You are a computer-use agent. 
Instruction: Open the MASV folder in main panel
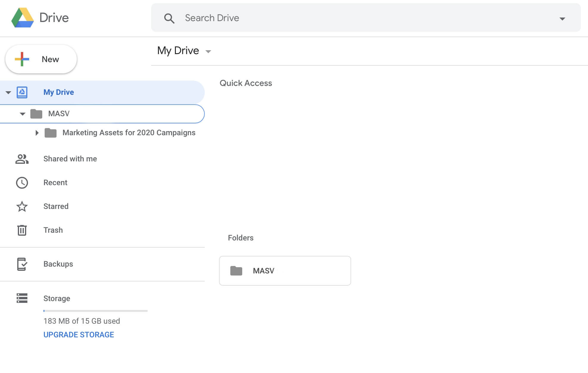point(284,271)
